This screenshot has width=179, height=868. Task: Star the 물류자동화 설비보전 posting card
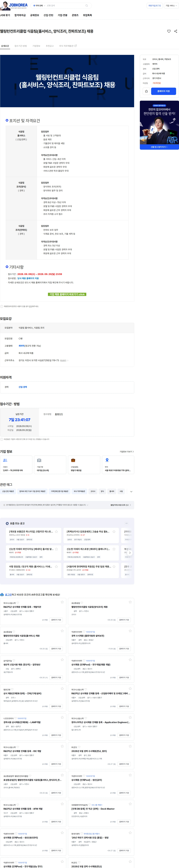click(130, 631)
